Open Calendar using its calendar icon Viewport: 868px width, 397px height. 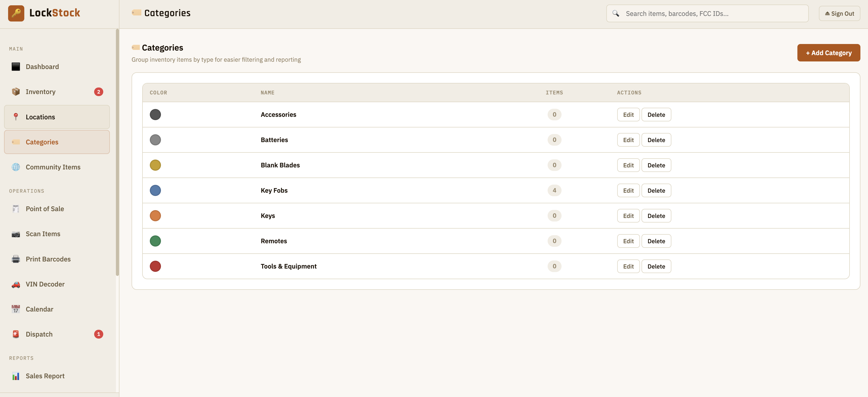pos(16,309)
